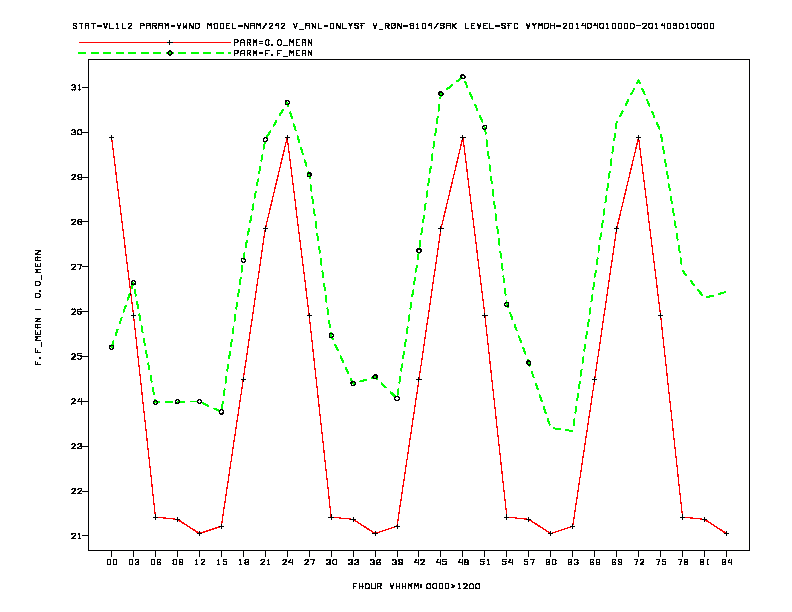The image size is (792, 612).
Task: Click the y-axis tick label 27
Action: (x=76, y=267)
